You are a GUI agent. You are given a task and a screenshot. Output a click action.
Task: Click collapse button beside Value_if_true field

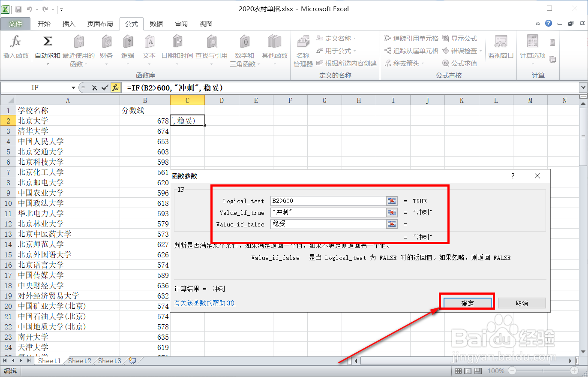392,212
